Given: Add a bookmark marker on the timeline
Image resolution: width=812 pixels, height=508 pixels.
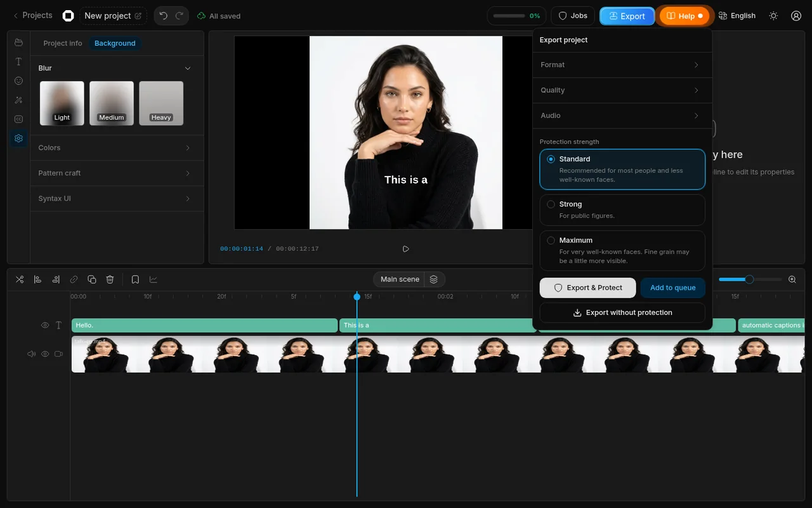Looking at the screenshot, I should [x=135, y=279].
